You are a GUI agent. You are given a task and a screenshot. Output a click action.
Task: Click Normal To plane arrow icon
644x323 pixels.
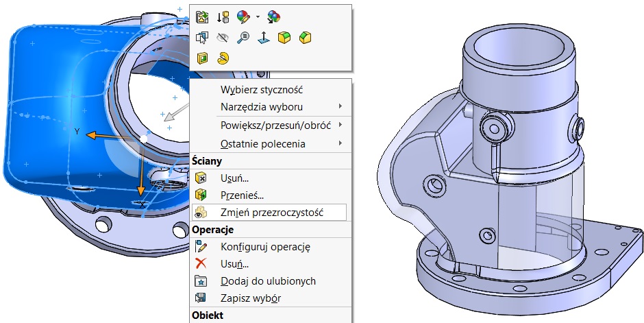point(264,38)
